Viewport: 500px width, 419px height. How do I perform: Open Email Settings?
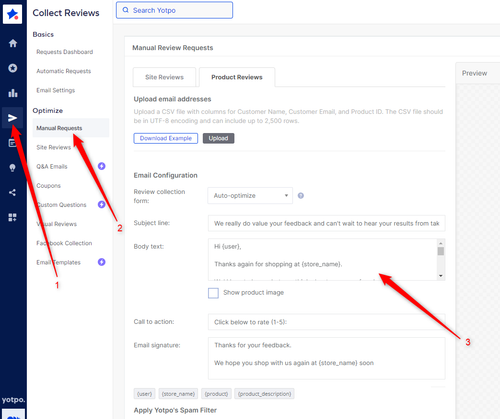click(56, 90)
